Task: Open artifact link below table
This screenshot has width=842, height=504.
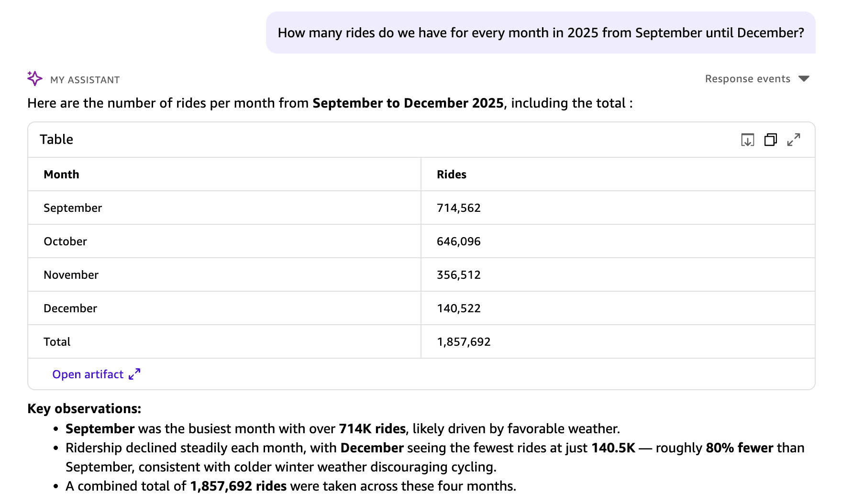Action: (x=88, y=374)
